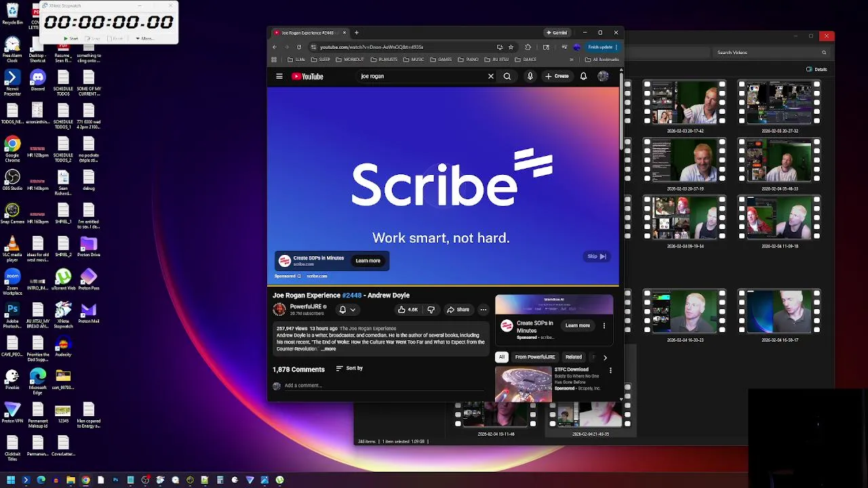Click the #2448 hashtag link in title
Image resolution: width=868 pixels, height=488 pixels.
[352, 296]
